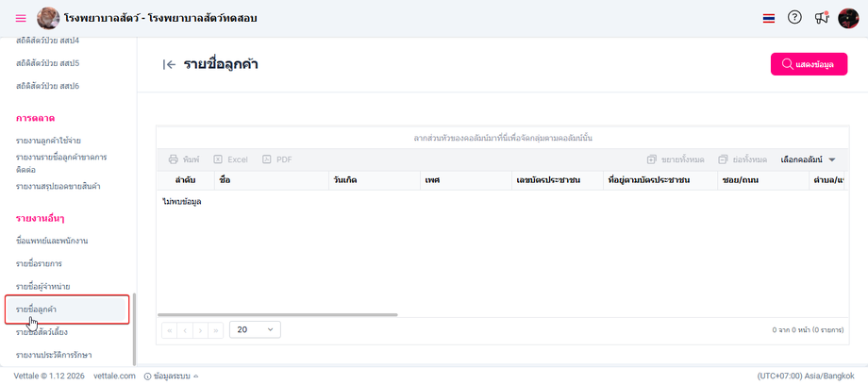This screenshot has width=868, height=385.
Task: Sort by the ที่อยู่ตามบัตรประชาชน column header
Action: [659, 180]
